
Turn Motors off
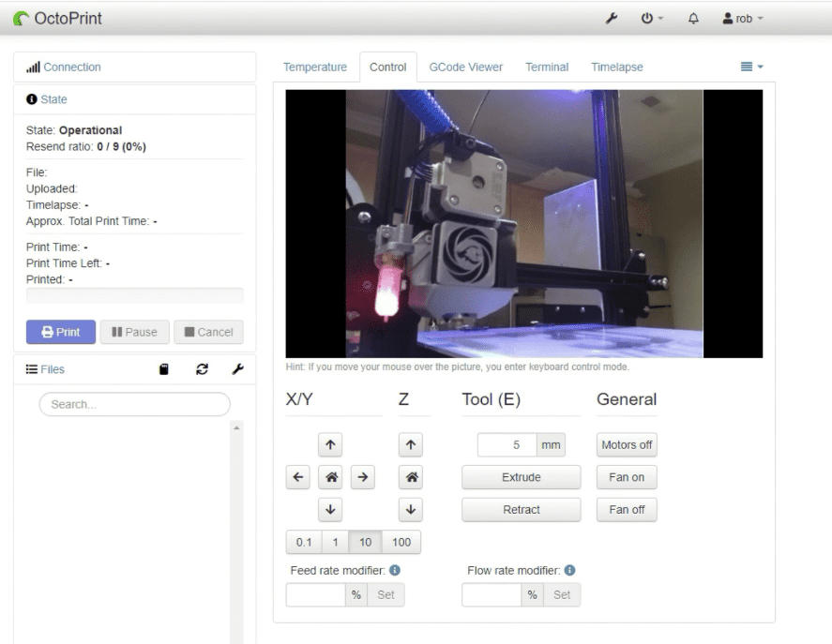pyautogui.click(x=627, y=444)
